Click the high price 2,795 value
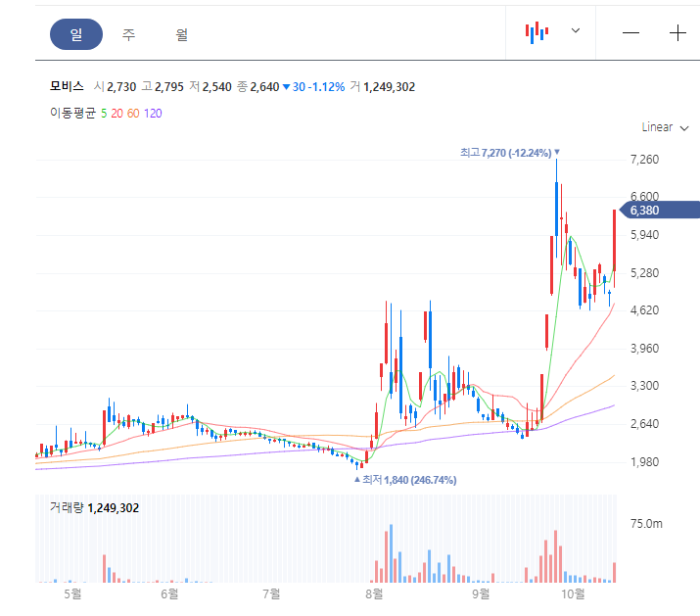 tap(168, 86)
